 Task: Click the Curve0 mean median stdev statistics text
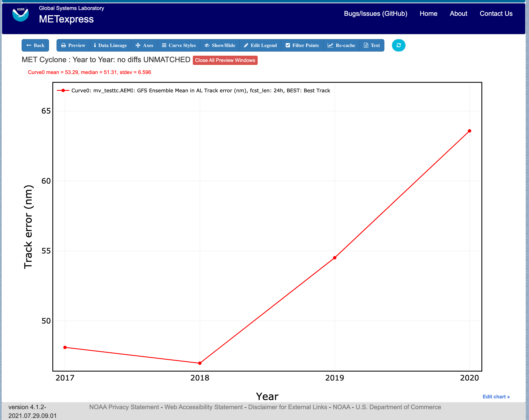[89, 72]
